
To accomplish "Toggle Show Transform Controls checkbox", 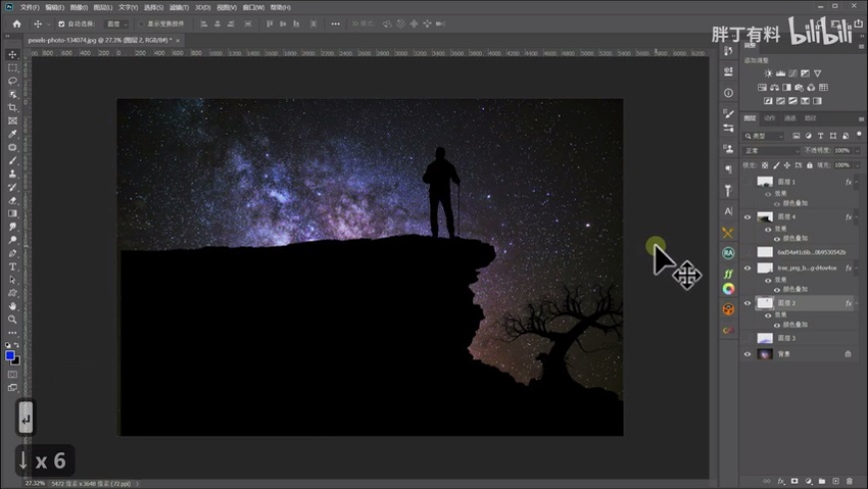I will pos(141,24).
